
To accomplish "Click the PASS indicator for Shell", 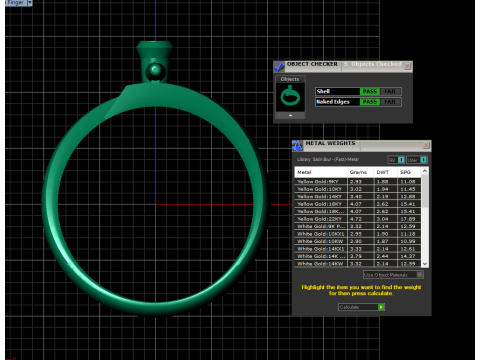I will (370, 91).
